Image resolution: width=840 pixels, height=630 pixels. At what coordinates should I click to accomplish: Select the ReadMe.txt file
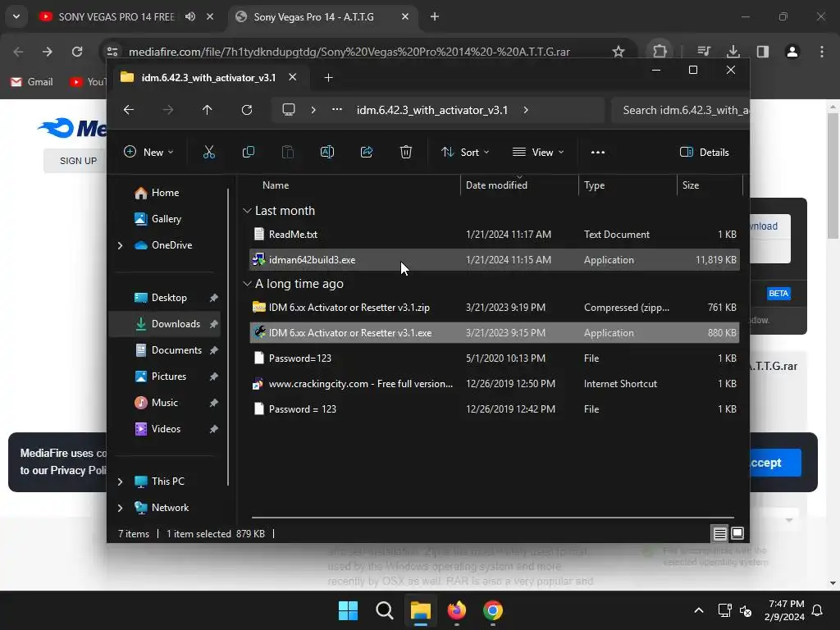tap(495, 234)
